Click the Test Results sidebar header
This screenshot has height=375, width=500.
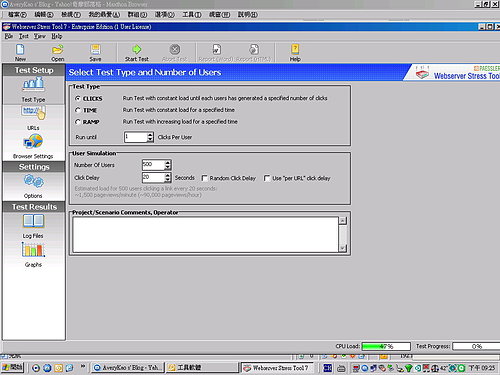click(34, 207)
